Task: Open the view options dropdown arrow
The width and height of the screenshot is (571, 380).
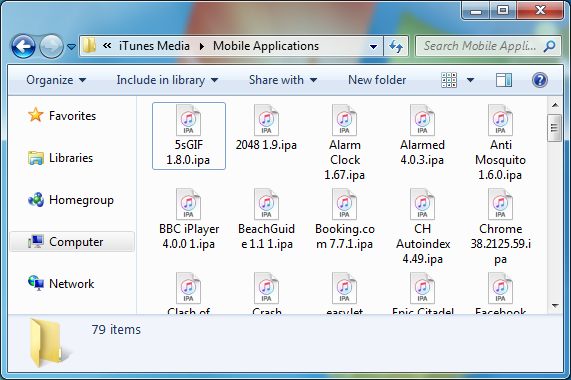Action: tap(470, 80)
